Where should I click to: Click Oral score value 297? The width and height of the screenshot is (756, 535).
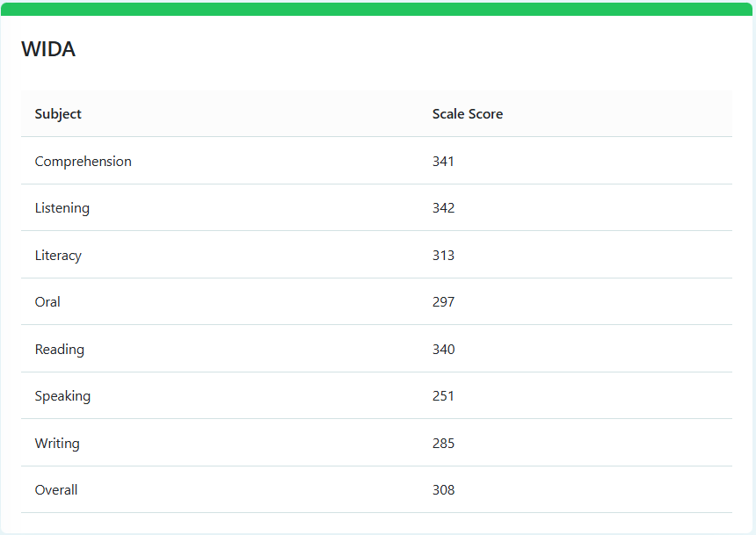pos(444,301)
